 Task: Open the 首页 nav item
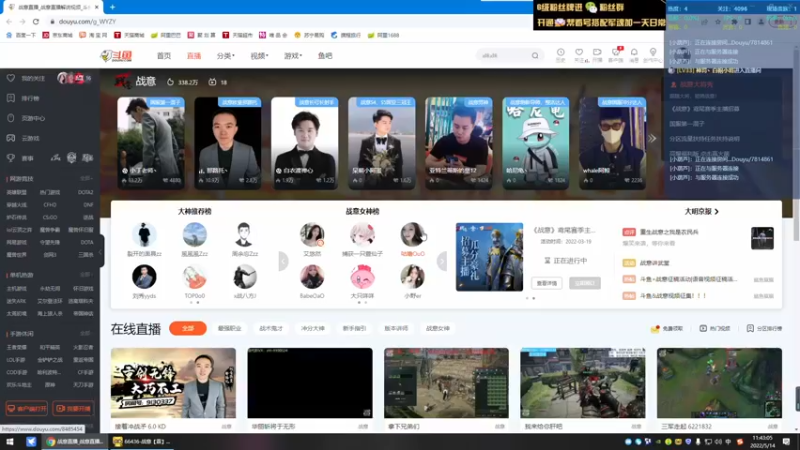pos(164,56)
